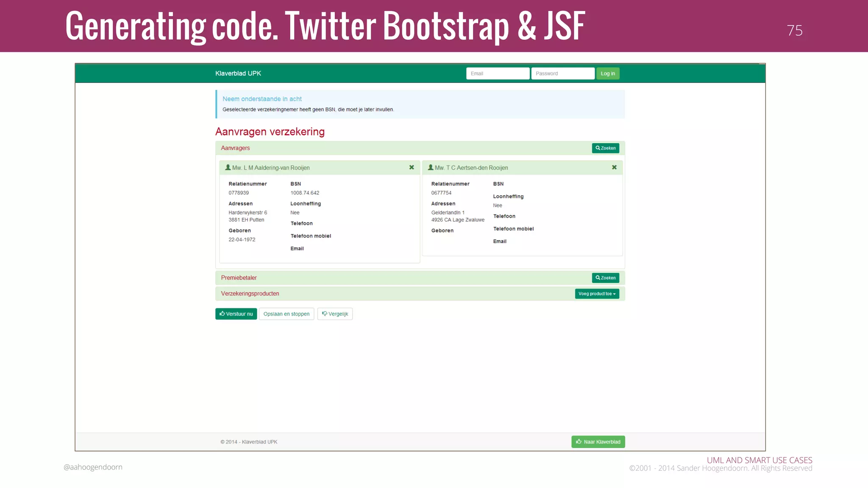Select the Premiebetaler panel heading
Viewport: 868px width, 488px height.
point(239,277)
